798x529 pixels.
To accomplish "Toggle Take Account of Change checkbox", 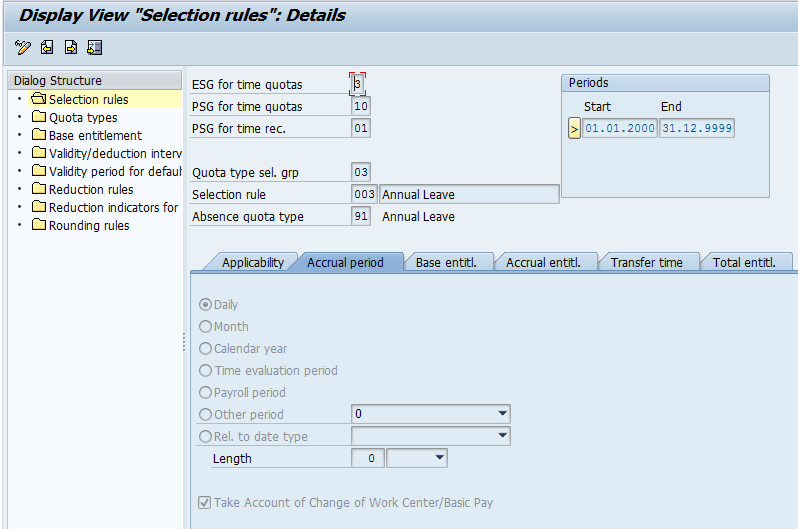I will click(x=205, y=502).
